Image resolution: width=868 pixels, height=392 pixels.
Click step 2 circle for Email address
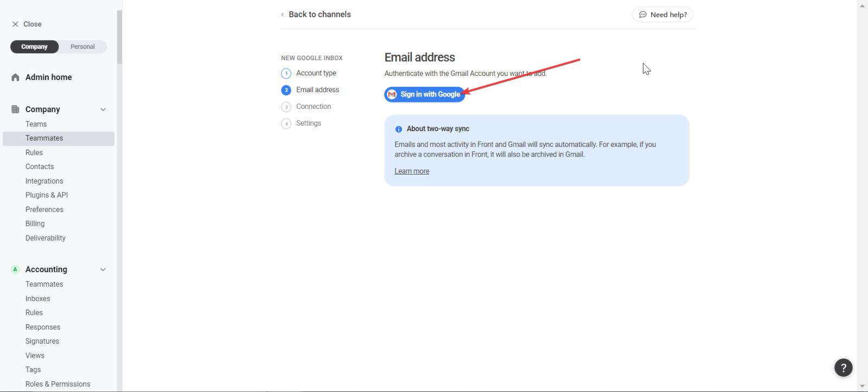[286, 90]
